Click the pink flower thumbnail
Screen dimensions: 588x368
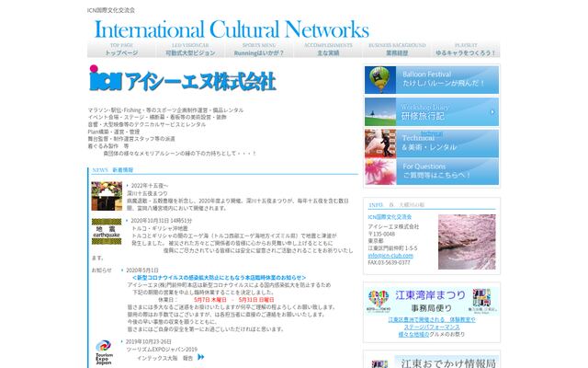tap(380, 171)
